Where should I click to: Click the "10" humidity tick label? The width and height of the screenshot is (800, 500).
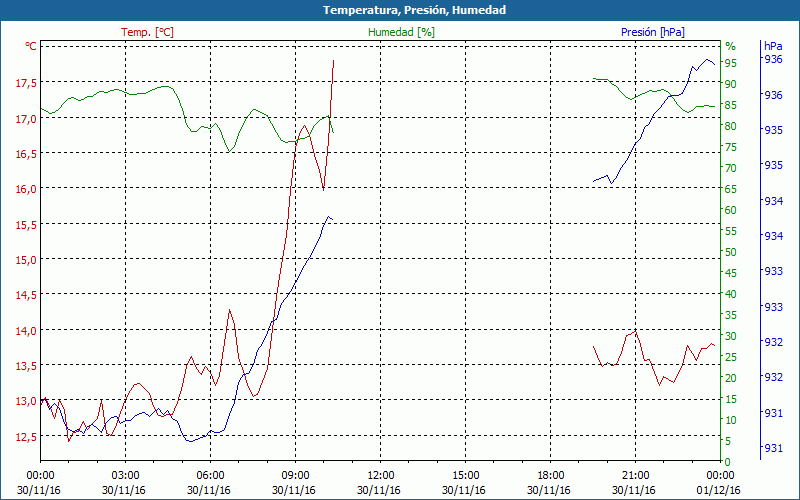(731, 420)
